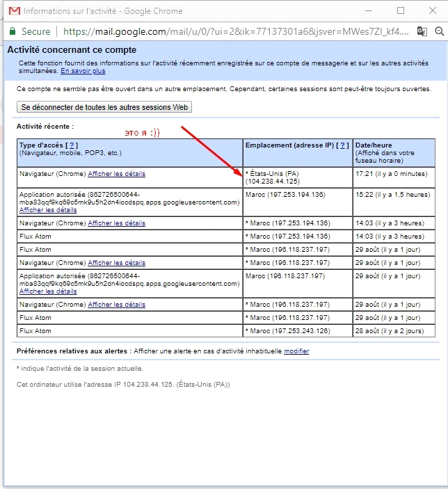Click 'modifier' link for alert preferences
Viewport: 448px width, 489px height.
click(x=296, y=351)
